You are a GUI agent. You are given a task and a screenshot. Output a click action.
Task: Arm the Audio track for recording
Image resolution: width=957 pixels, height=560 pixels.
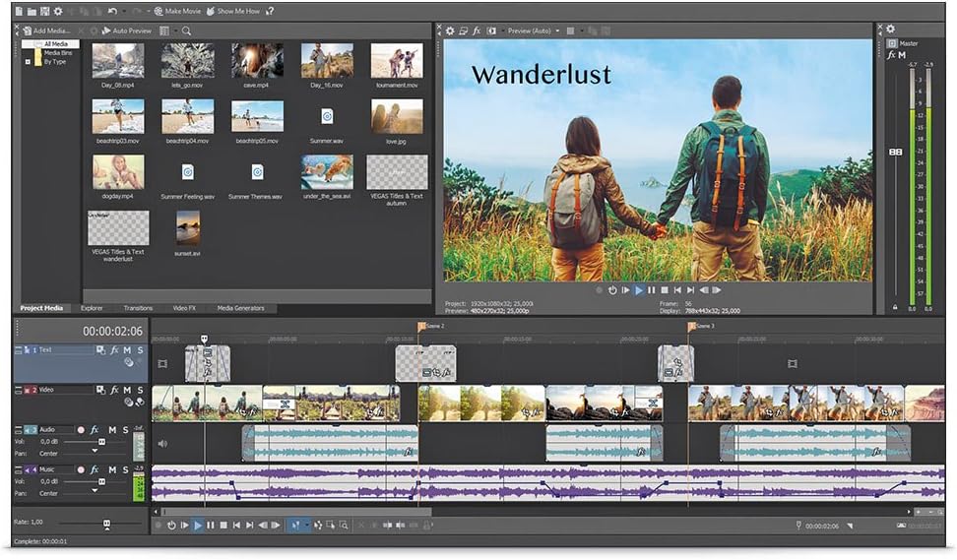coord(81,429)
